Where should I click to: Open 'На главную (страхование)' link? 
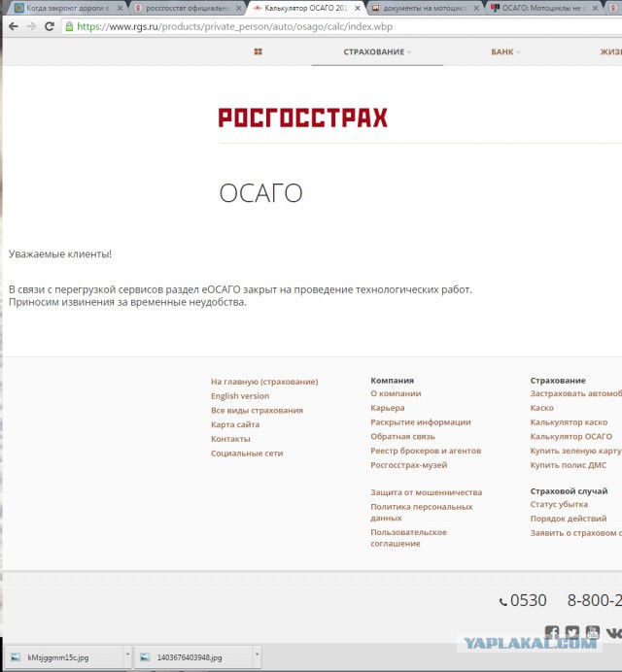(264, 382)
